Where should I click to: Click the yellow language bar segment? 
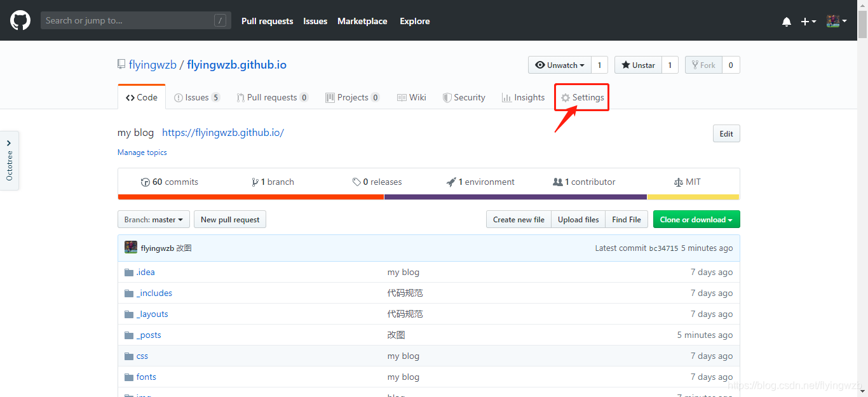pos(693,197)
